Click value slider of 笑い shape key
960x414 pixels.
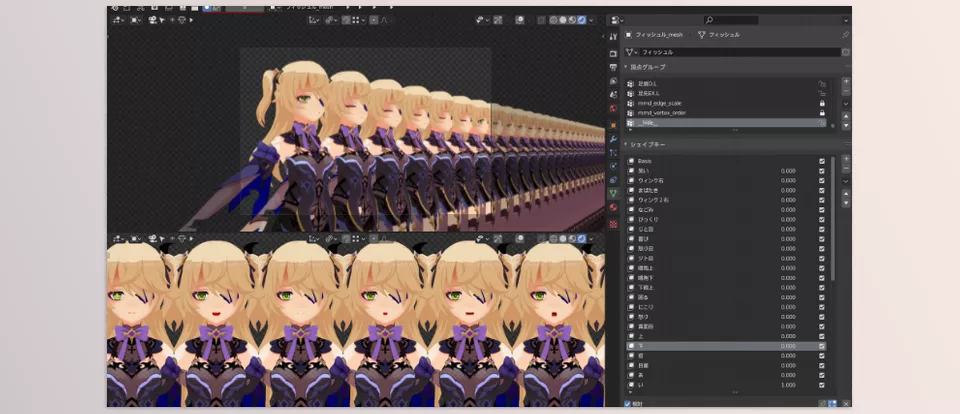coord(789,171)
